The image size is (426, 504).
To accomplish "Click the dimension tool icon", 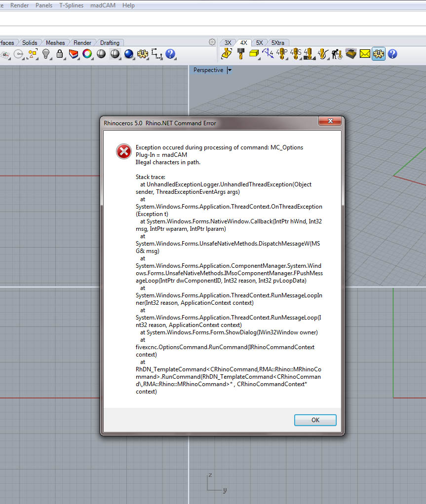I will 156,54.
